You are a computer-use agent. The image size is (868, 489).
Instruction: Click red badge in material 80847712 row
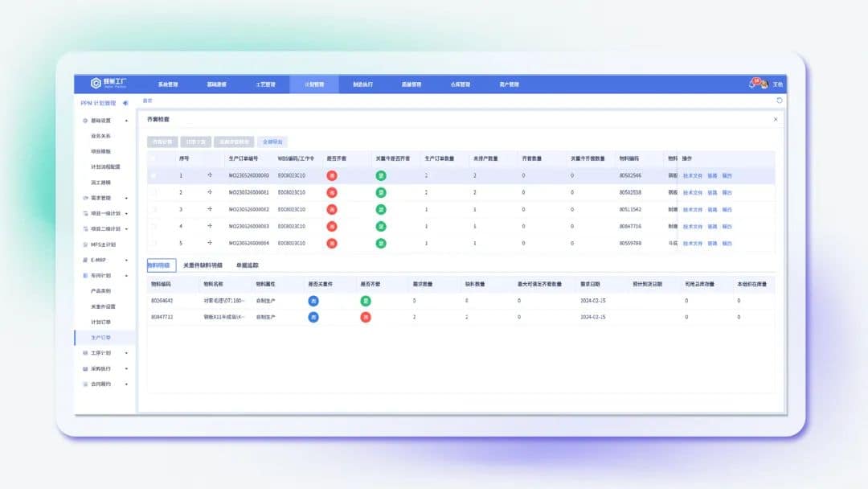(366, 318)
